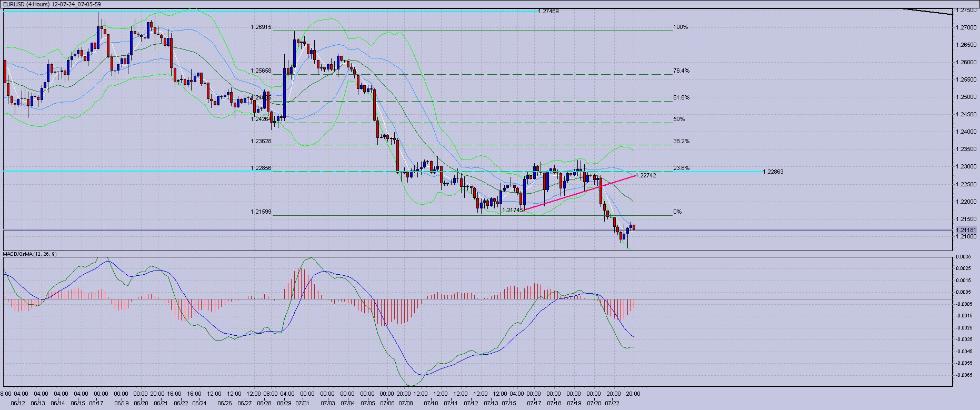The height and width of the screenshot is (410, 980).
Task: Select the 23.6% Fibonacci level label
Action: pyautogui.click(x=681, y=168)
